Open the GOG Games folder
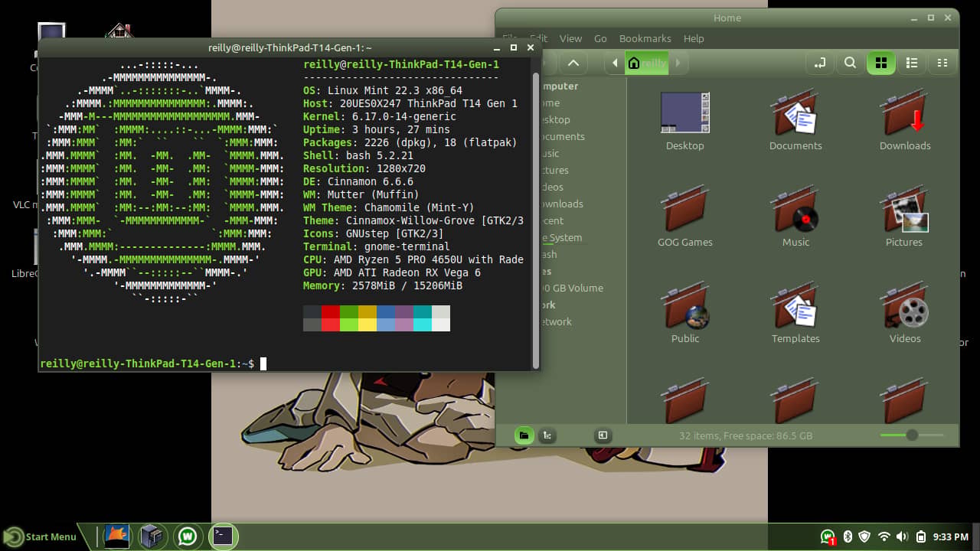 (685, 209)
